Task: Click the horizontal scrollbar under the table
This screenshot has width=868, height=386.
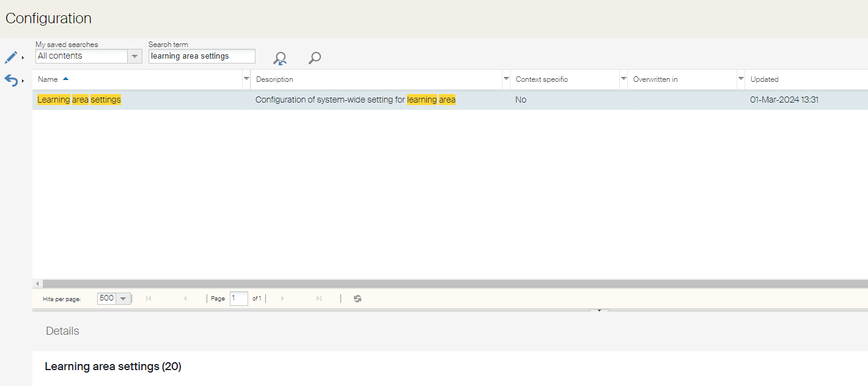Action: click(x=428, y=284)
